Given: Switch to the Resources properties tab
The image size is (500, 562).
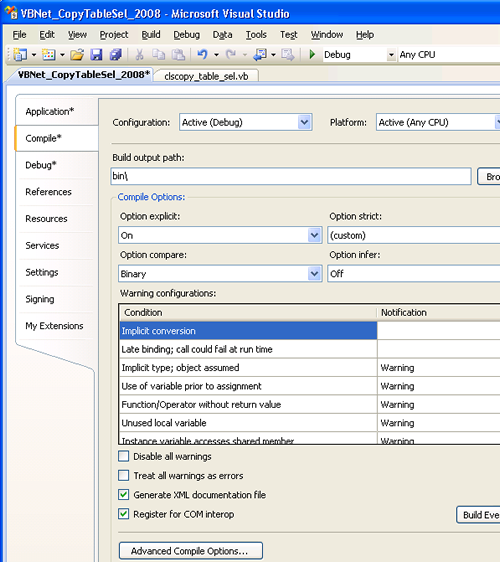Looking at the screenshot, I should tap(57, 219).
